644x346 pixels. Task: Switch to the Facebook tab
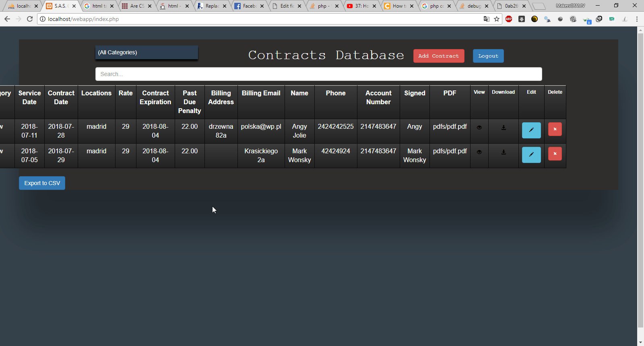(x=249, y=6)
